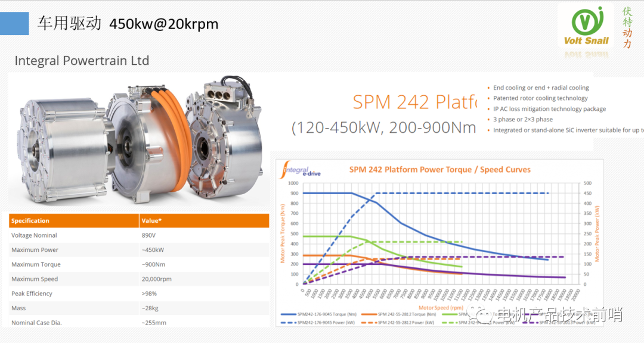644x343 pixels.
Task: Select bullet 'Patented rotor cooling technology'
Action: 540,98
